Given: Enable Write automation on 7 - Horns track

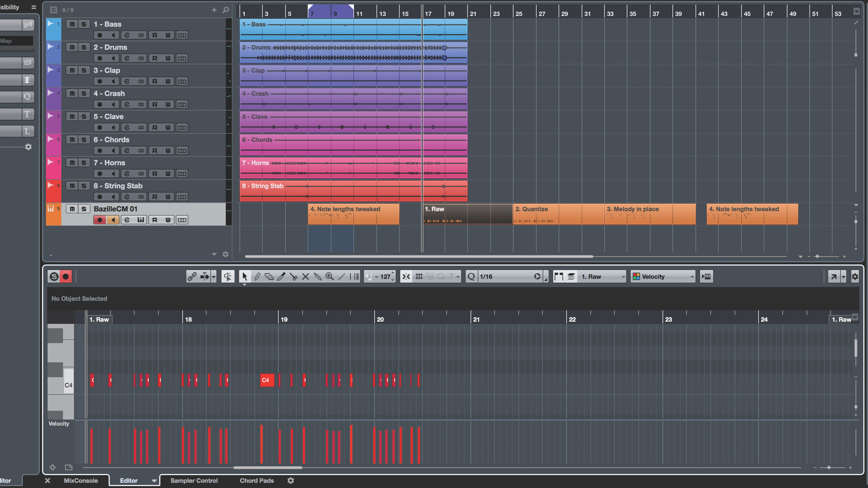Looking at the screenshot, I should pyautogui.click(x=168, y=174).
